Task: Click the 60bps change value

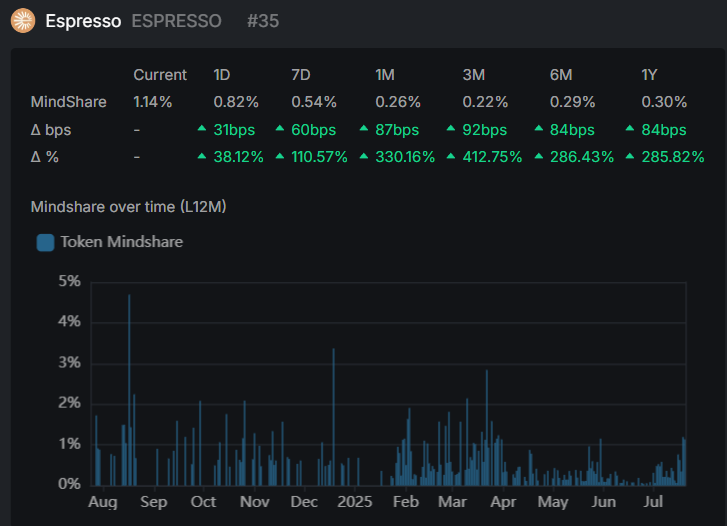Action: (313, 130)
